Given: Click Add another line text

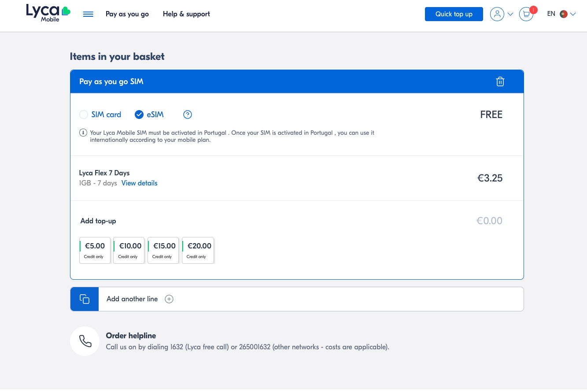Looking at the screenshot, I should tap(132, 299).
